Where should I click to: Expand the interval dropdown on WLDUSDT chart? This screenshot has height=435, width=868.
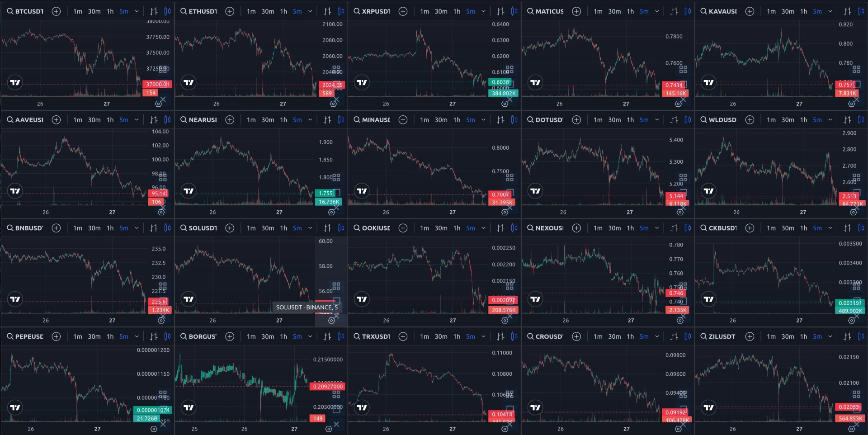(x=830, y=120)
